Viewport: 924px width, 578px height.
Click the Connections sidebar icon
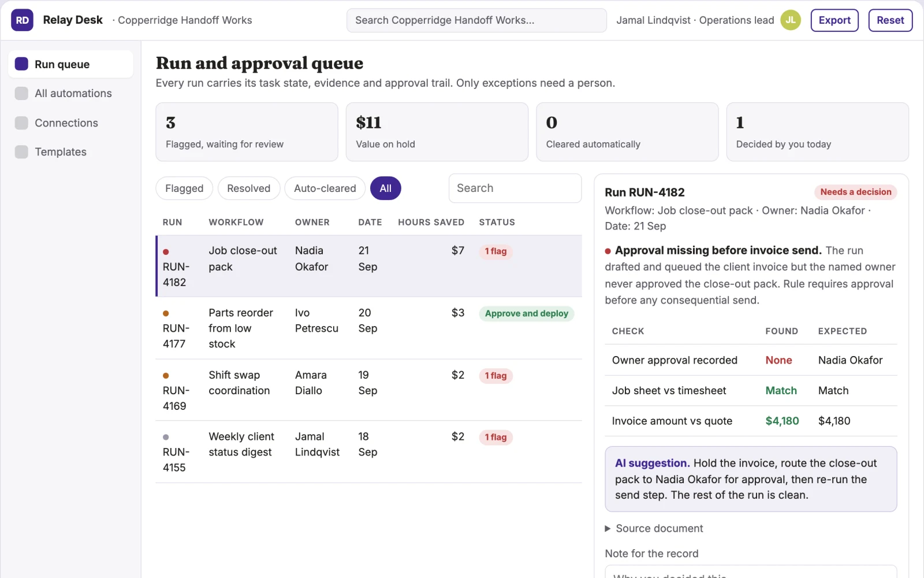click(x=21, y=123)
